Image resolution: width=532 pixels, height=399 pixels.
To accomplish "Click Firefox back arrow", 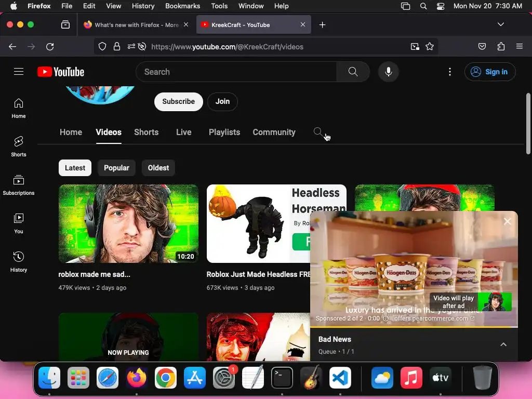I will pyautogui.click(x=12, y=46).
